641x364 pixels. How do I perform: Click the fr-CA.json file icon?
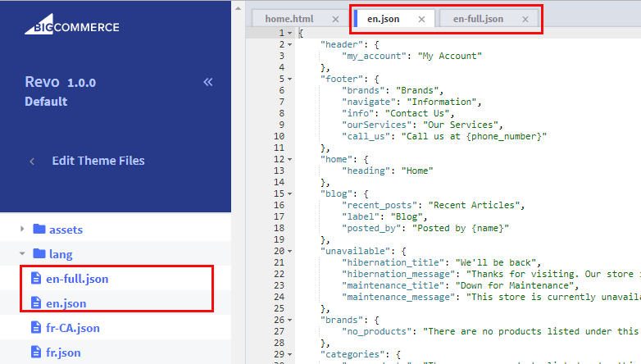click(x=35, y=328)
